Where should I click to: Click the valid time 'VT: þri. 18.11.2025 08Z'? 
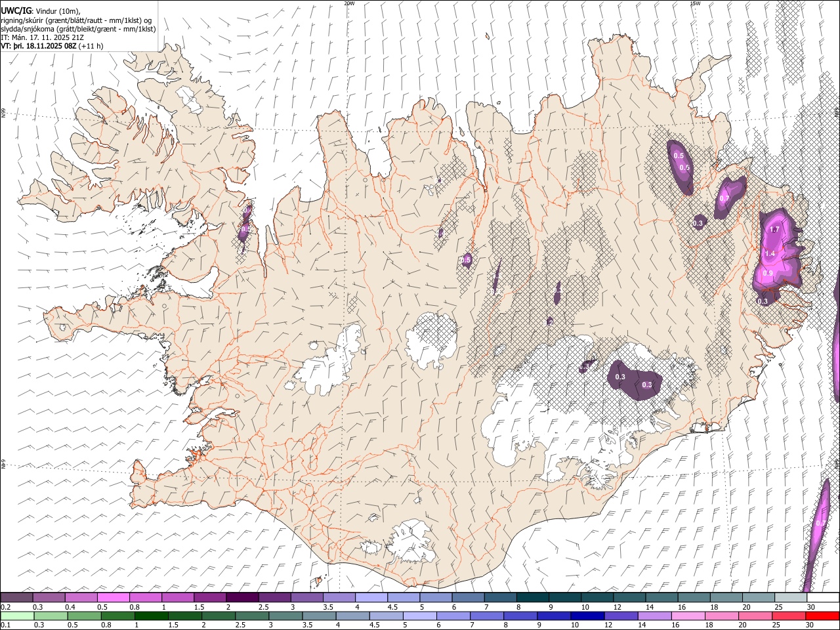[x=39, y=46]
